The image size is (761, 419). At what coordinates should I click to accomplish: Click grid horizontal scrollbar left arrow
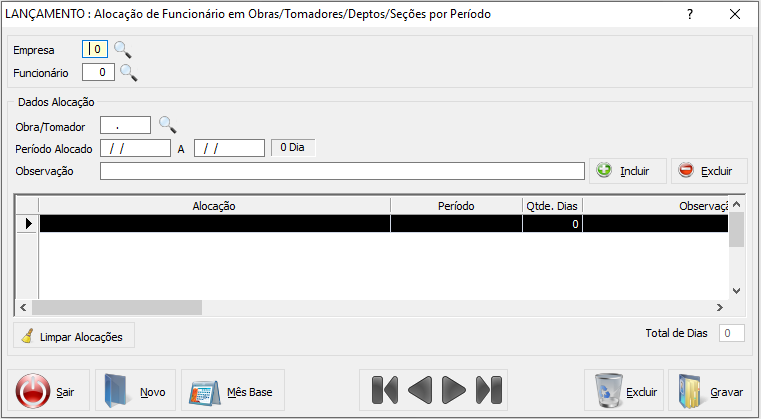[23, 307]
